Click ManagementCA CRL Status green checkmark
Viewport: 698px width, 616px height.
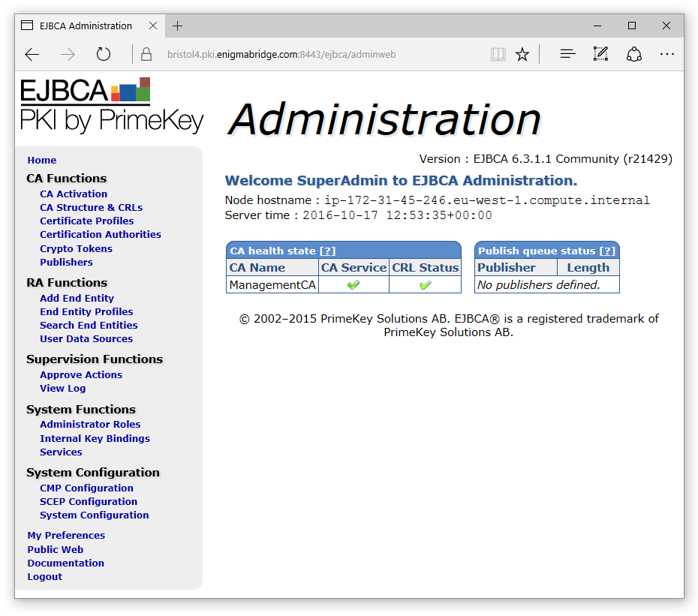(x=425, y=285)
